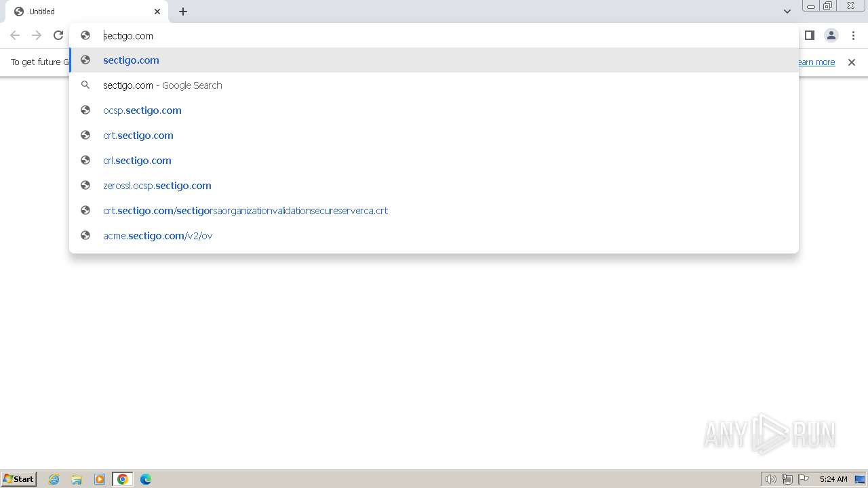Screen dimensions: 868x488
Task: Open the media player taskbar icon
Action: 100,479
